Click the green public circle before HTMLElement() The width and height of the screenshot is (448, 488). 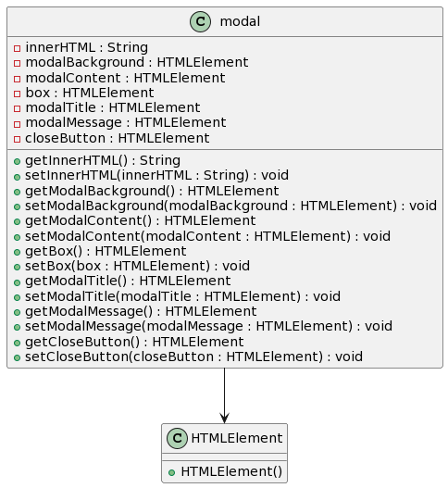point(171,472)
